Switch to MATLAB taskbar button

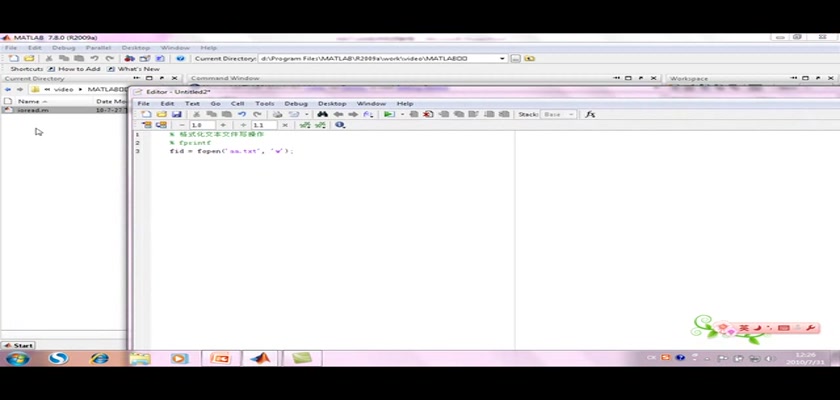tap(259, 358)
